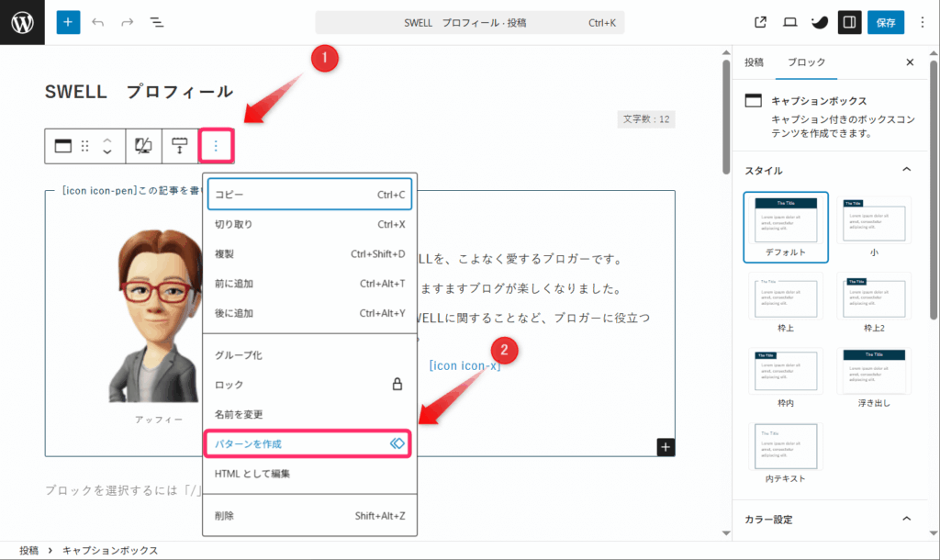Switch to the 投稿 sidebar tab
The width and height of the screenshot is (940, 560).
coord(754,62)
